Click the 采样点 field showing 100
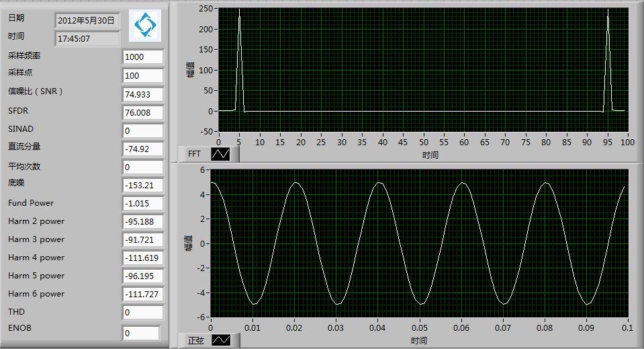 142,75
